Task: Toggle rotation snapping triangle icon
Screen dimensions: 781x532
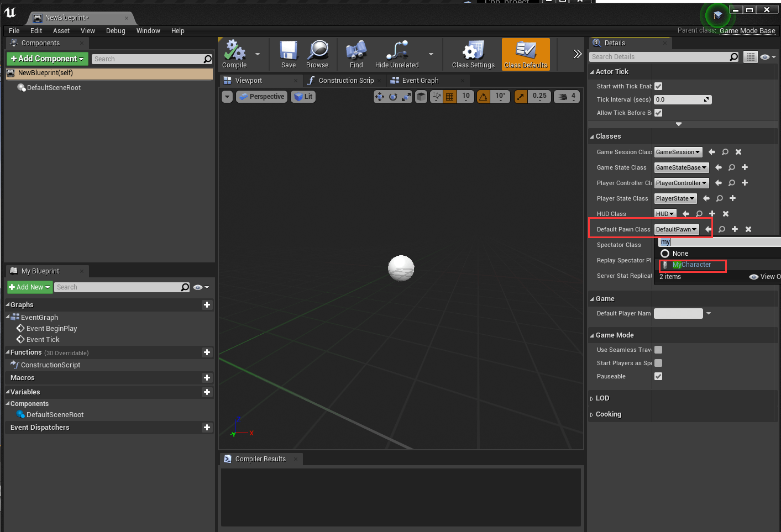Action: pyautogui.click(x=484, y=97)
